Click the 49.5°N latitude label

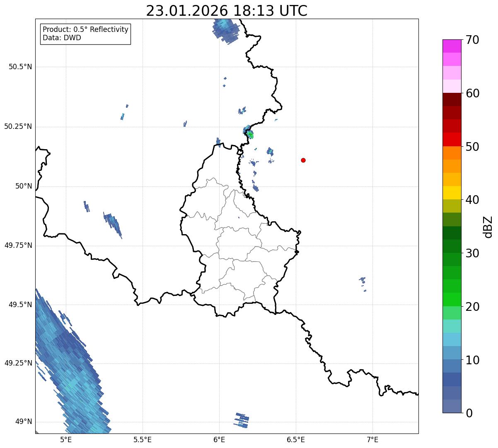20,305
